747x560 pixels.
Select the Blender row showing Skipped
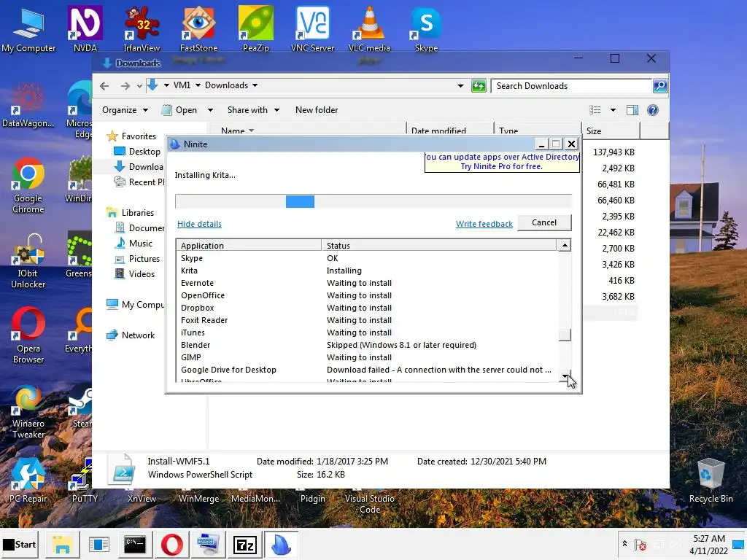[x=367, y=345]
